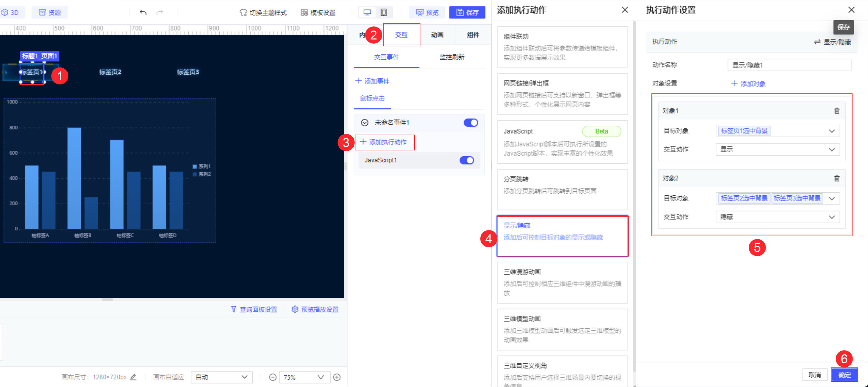Zoom in with plus circle icon
The width and height of the screenshot is (868, 387).
click(337, 377)
